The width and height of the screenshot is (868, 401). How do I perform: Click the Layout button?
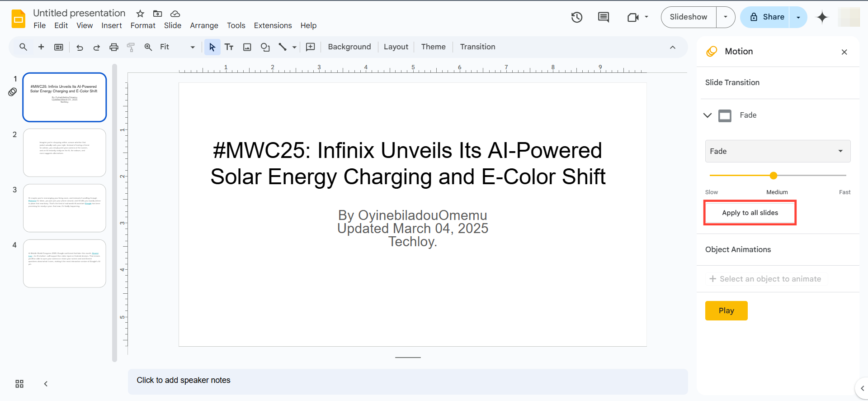tap(396, 47)
